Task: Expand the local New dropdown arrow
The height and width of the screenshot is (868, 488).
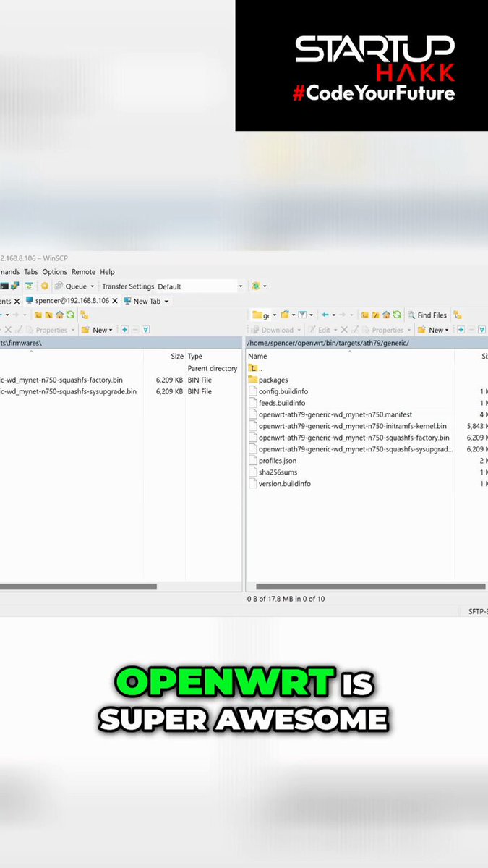Action: [x=111, y=330]
